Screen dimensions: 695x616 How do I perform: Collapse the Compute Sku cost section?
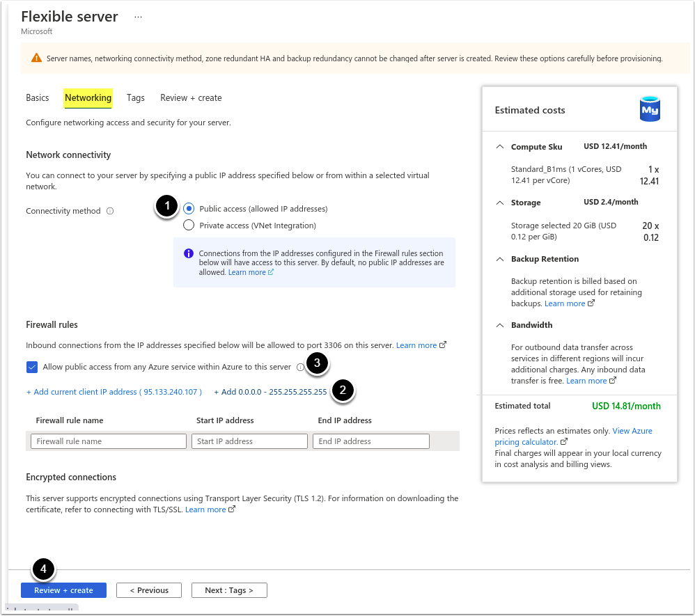tap(499, 147)
